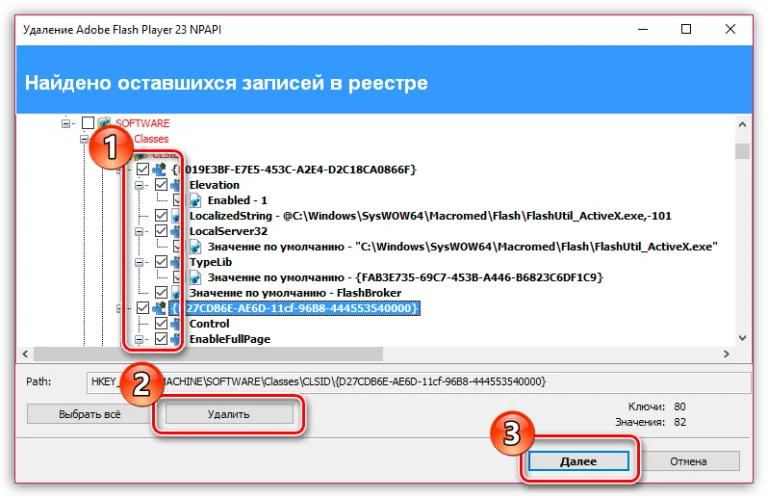Select the Enabled - 1 value row

[238, 200]
